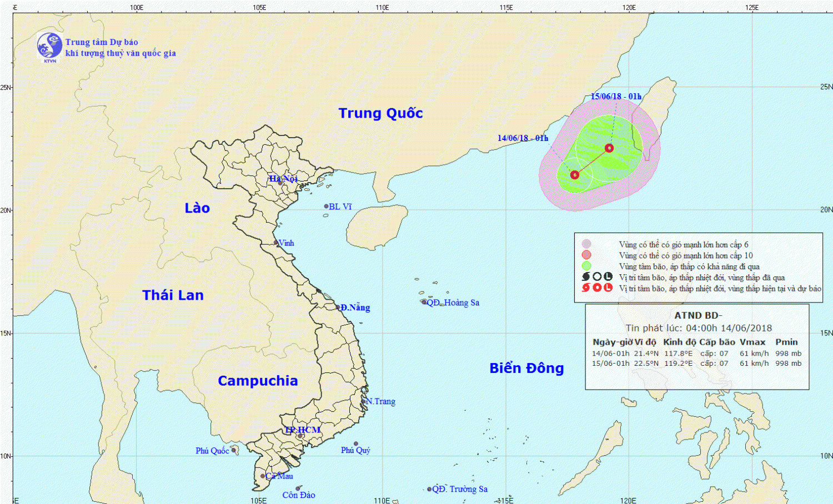Click the current tropical depression position marker
The width and height of the screenshot is (833, 504).
(x=575, y=175)
